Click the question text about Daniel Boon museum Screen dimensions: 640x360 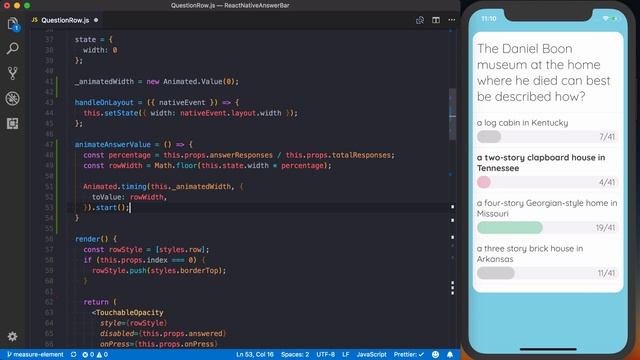(x=544, y=73)
